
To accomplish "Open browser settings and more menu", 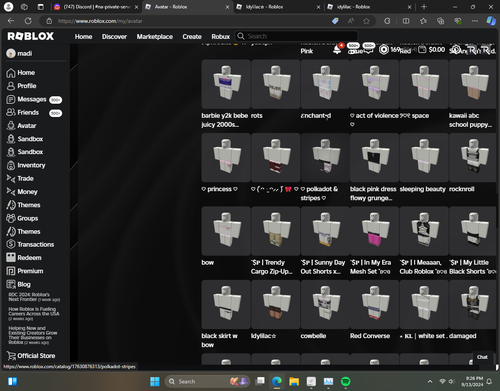I will tap(475, 21).
